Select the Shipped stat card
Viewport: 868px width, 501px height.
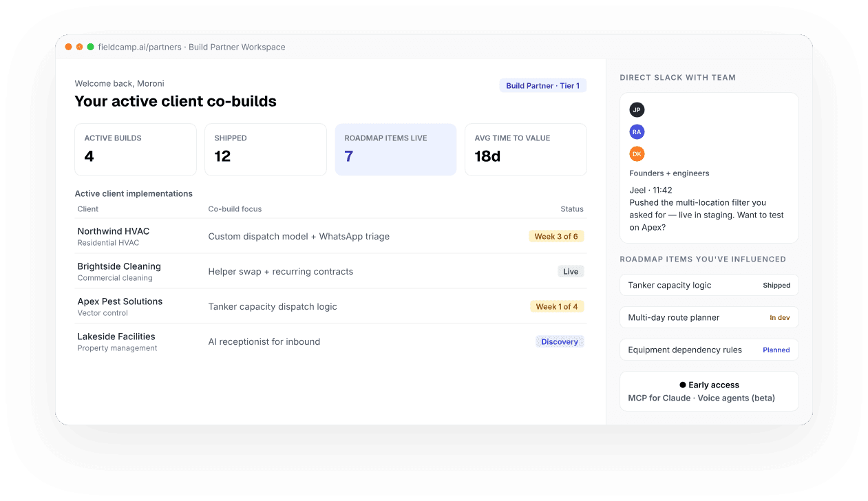pyautogui.click(x=265, y=149)
